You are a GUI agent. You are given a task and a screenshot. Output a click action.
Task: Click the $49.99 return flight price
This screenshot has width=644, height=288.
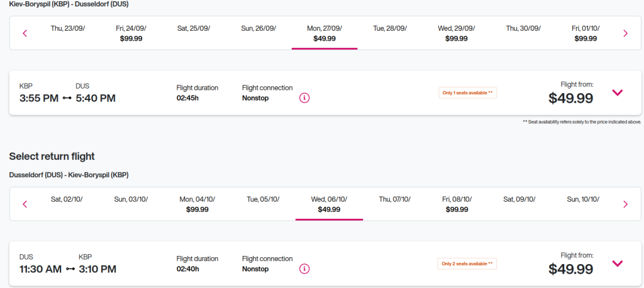click(570, 269)
